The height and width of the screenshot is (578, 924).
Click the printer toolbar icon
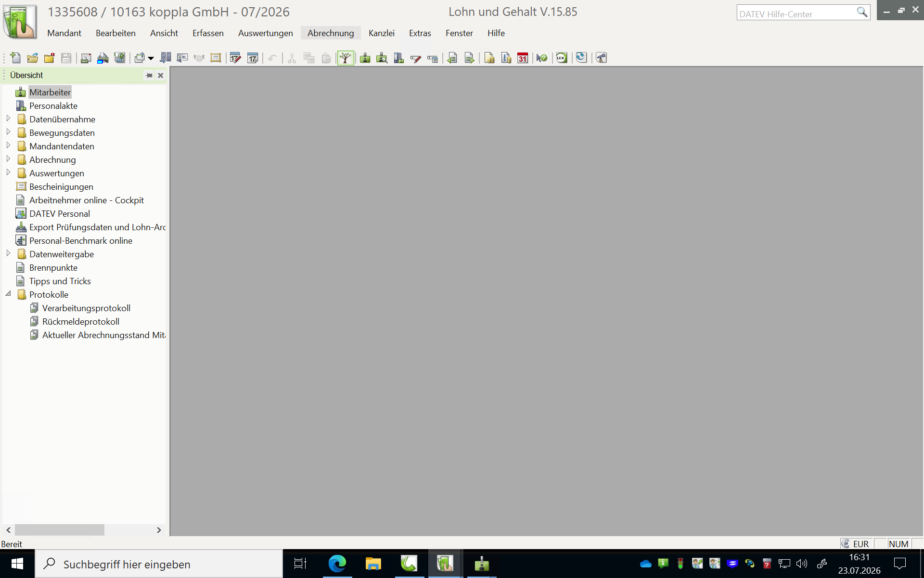(x=103, y=58)
